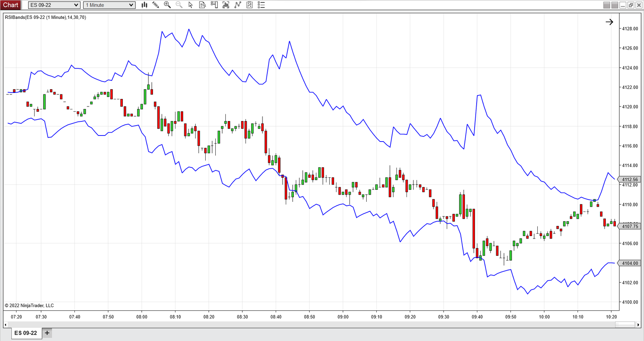Viewport: 644px width, 341px height.
Task: Open the strategies icon in toolbar
Action: tap(250, 5)
